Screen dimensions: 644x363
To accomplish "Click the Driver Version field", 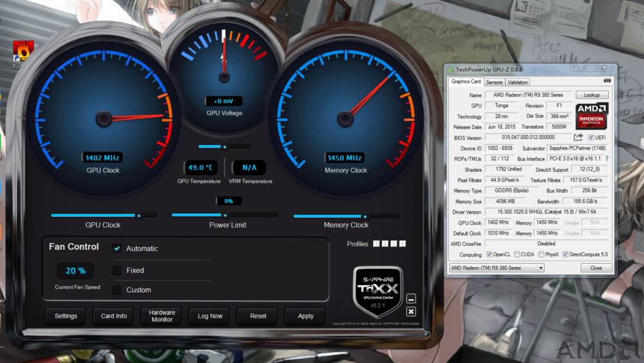I will [x=547, y=212].
